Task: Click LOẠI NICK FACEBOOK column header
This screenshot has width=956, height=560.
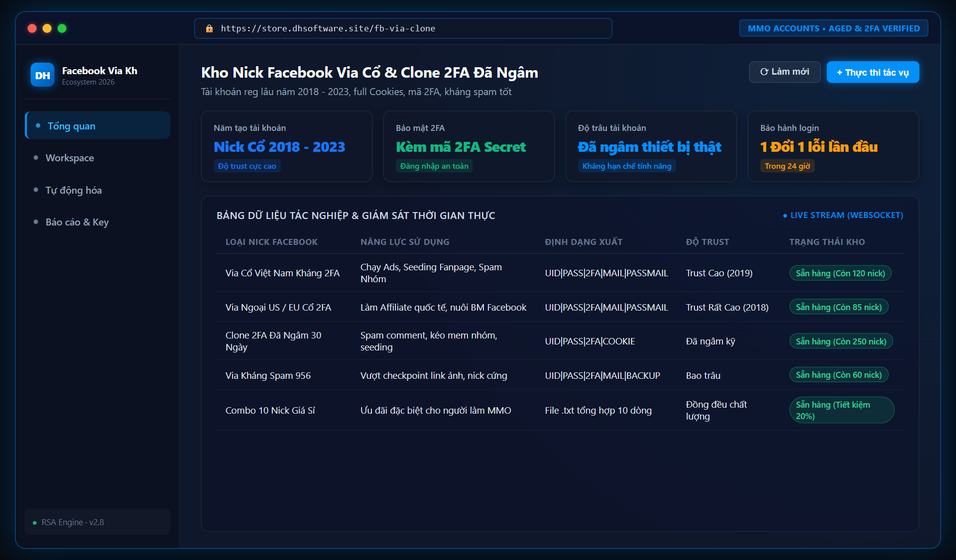Action: tap(271, 242)
